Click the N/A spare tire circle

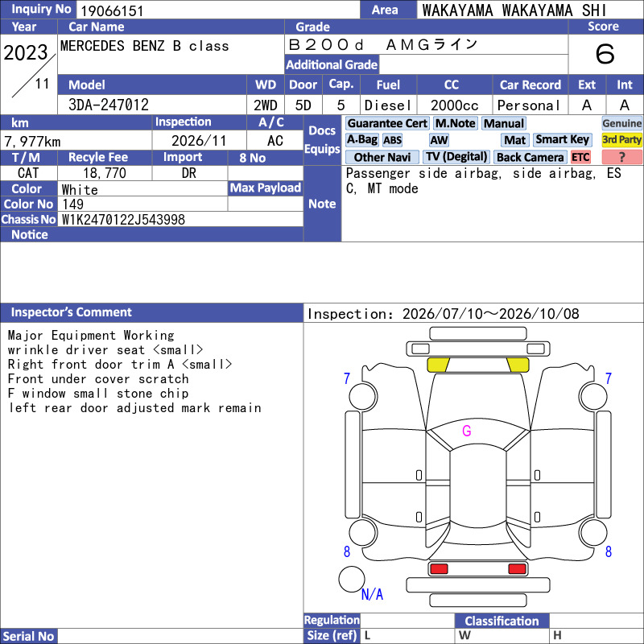tap(352, 579)
